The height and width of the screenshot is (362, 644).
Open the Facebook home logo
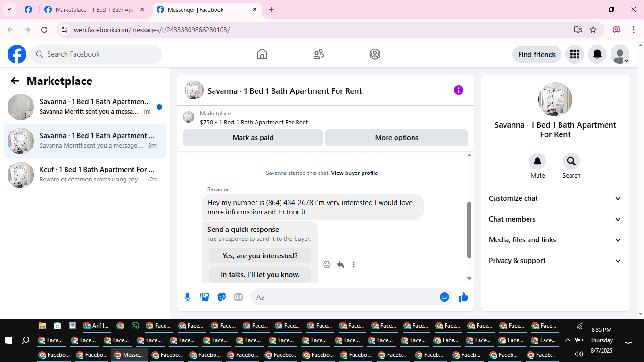click(x=17, y=54)
